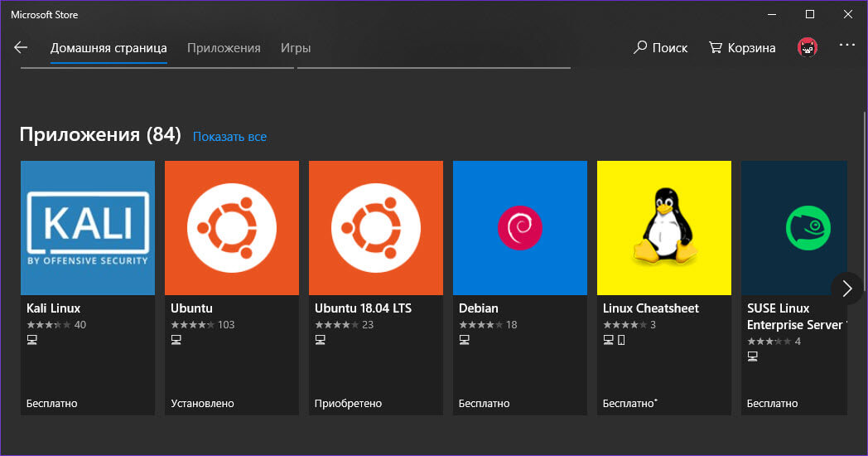Image resolution: width=868 pixels, height=456 pixels.
Task: Open the Корзина cart
Action: [742, 47]
